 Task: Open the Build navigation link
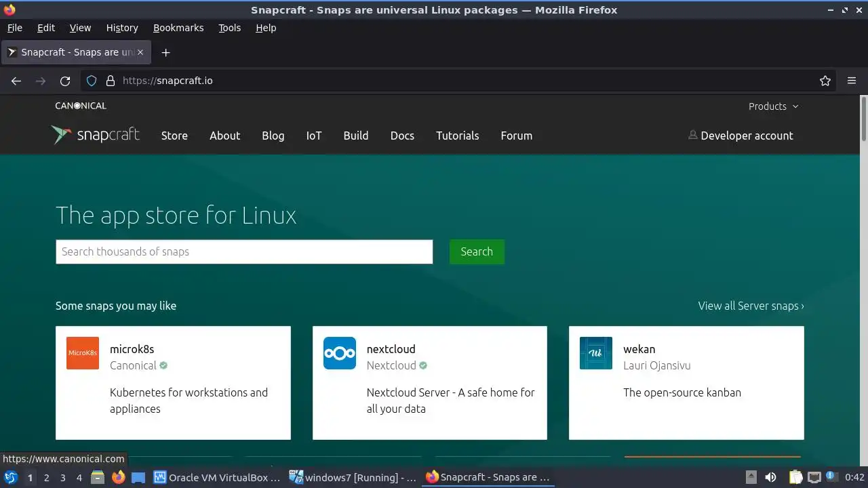pos(356,136)
